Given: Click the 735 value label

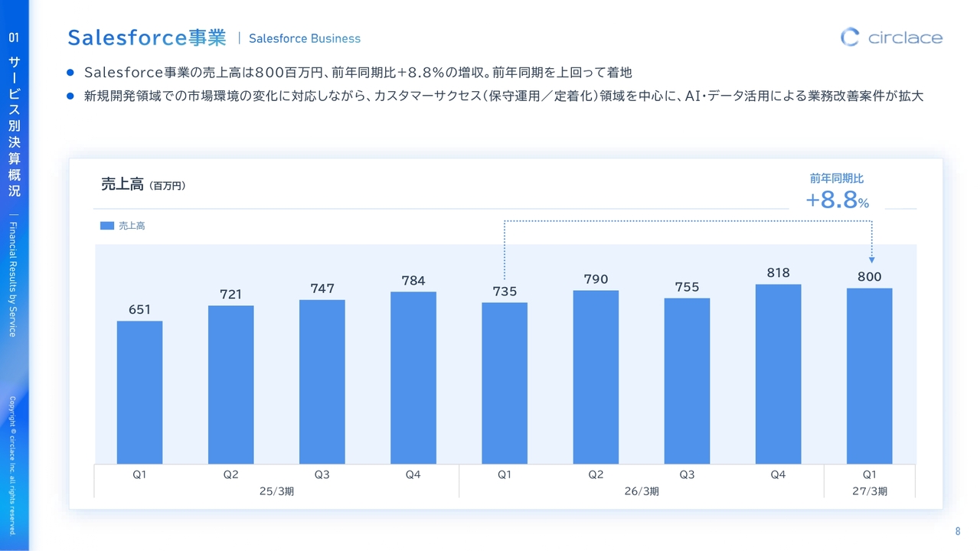Looking at the screenshot, I should point(505,292).
